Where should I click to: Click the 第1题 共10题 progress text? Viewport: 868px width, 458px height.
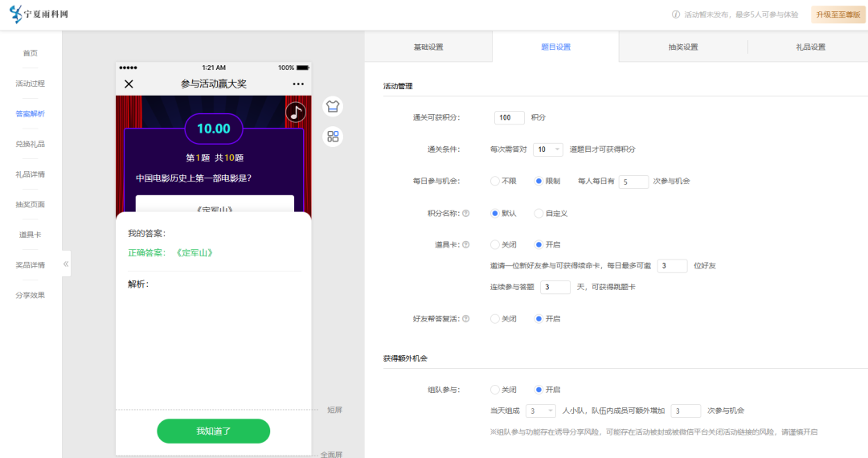pos(215,157)
